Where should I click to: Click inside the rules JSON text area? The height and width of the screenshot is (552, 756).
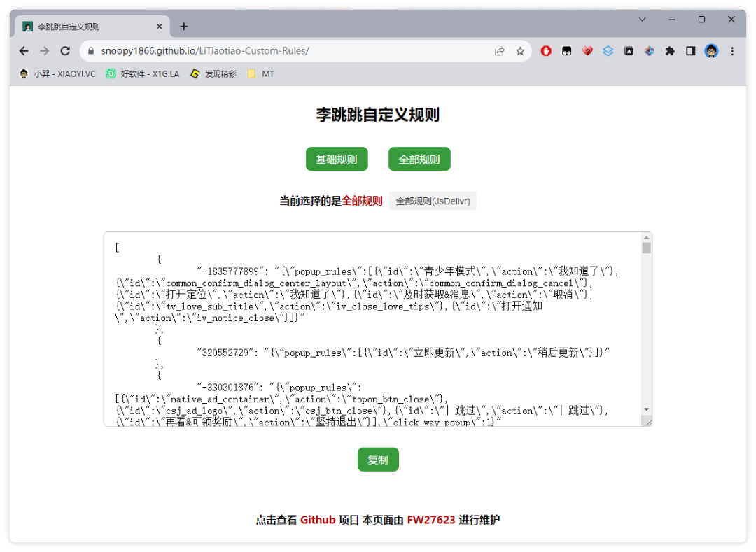pos(373,329)
